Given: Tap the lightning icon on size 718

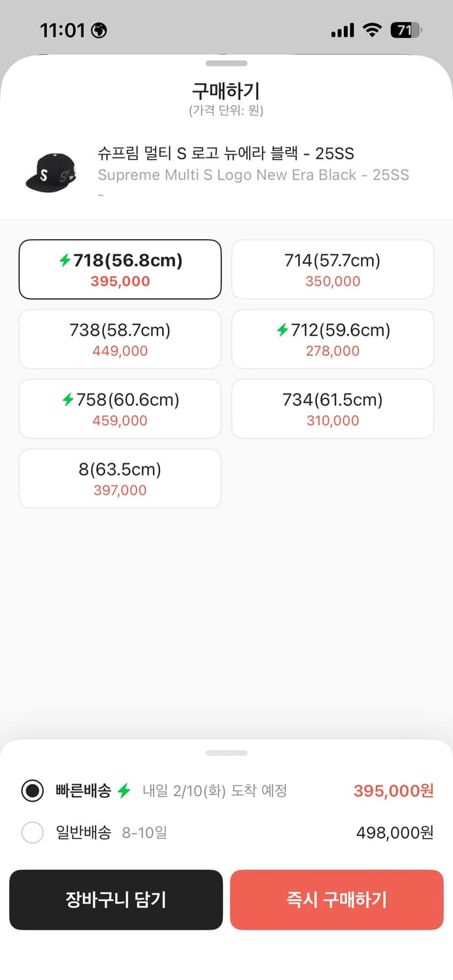Looking at the screenshot, I should coord(65,261).
